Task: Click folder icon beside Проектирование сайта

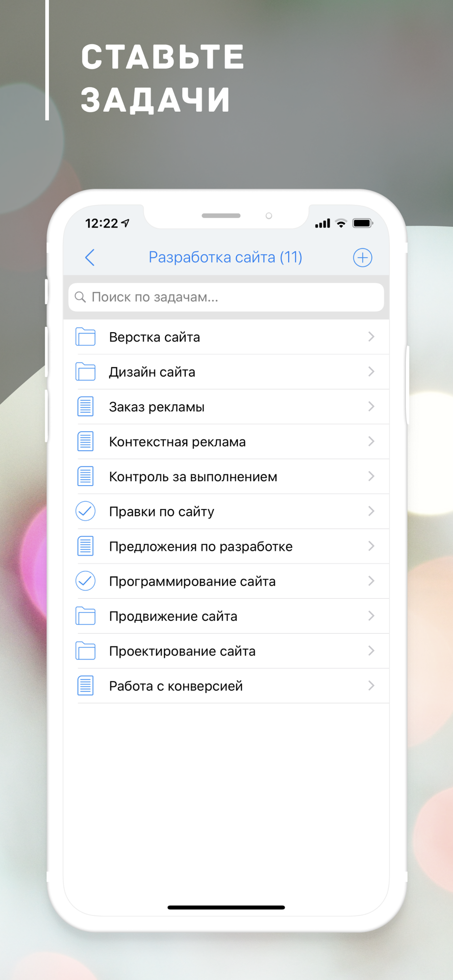Action: [x=86, y=651]
